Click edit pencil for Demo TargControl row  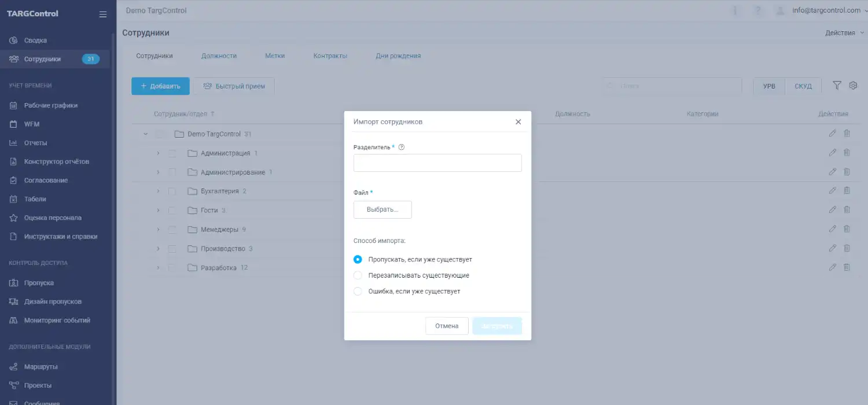(833, 134)
